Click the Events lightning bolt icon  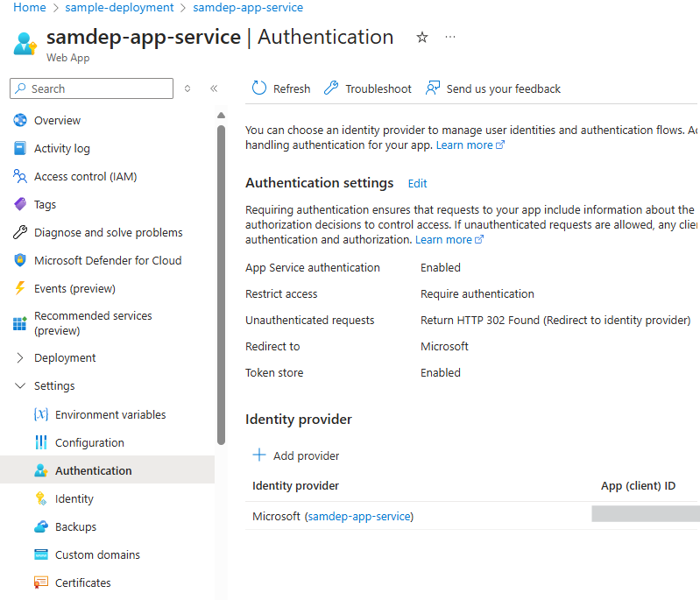point(20,288)
